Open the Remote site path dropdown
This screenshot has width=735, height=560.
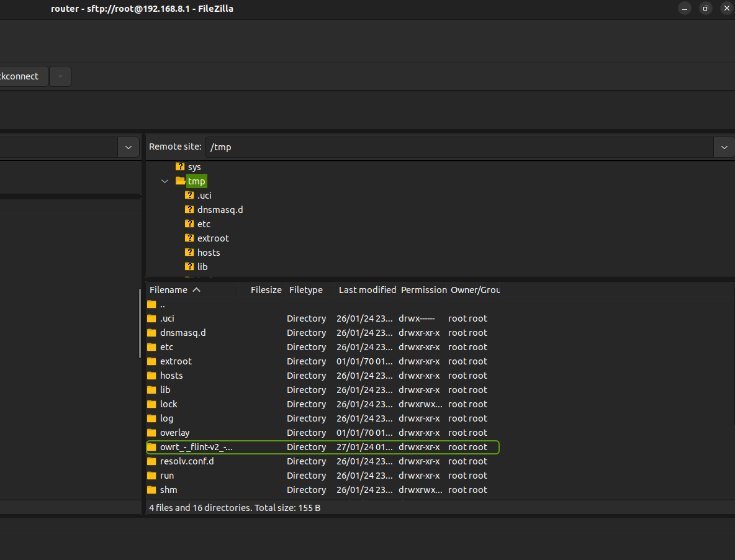(724, 147)
